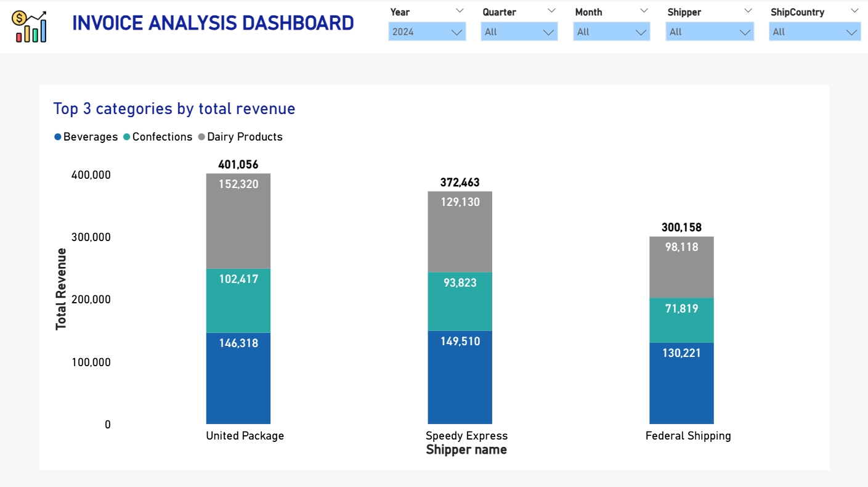Click United Package Confections segment 102,417

[238, 301]
